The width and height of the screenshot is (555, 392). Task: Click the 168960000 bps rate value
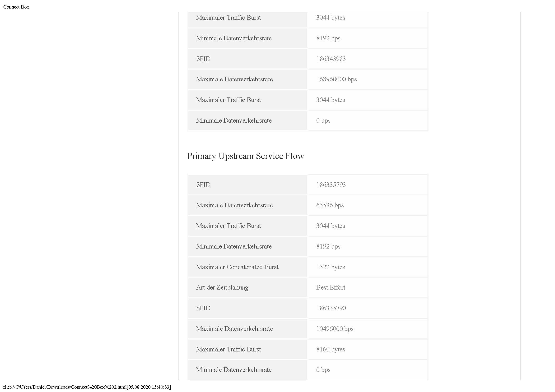(336, 79)
